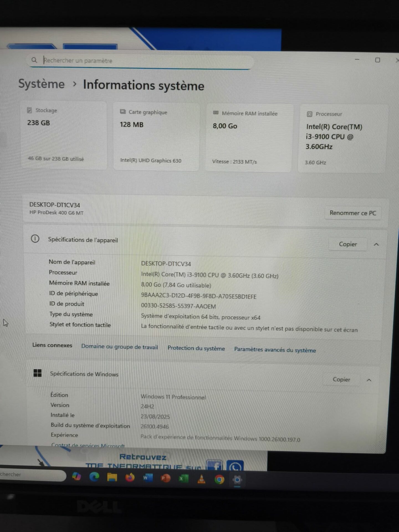Open the Mémoire RAM installée card
399x532 pixels.
click(249, 138)
